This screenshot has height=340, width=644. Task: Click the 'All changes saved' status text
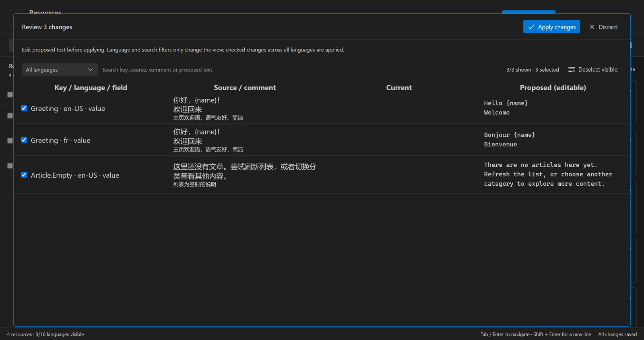click(617, 334)
